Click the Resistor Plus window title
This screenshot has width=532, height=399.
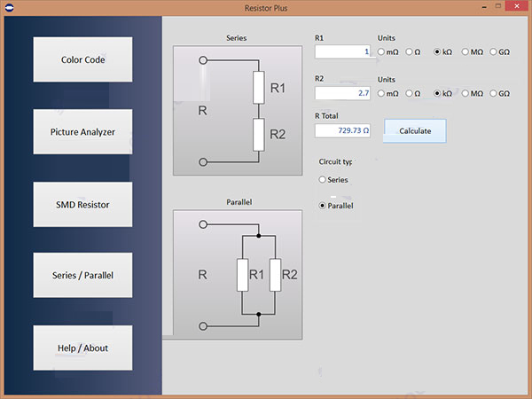(x=266, y=8)
